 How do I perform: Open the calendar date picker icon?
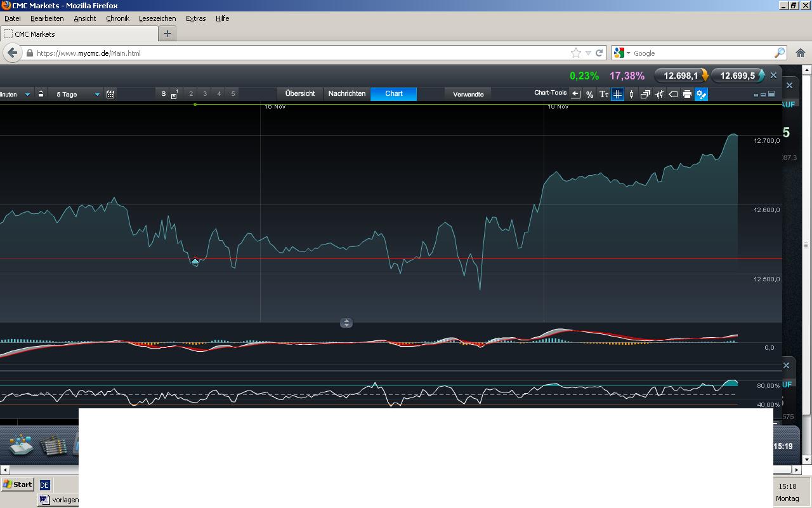tap(110, 94)
